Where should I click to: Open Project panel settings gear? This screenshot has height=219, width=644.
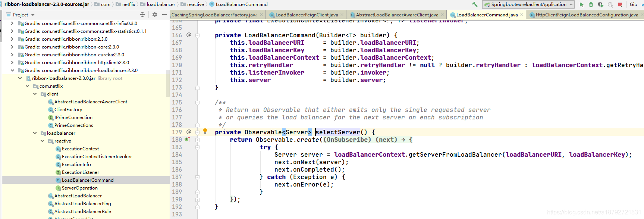[155, 15]
